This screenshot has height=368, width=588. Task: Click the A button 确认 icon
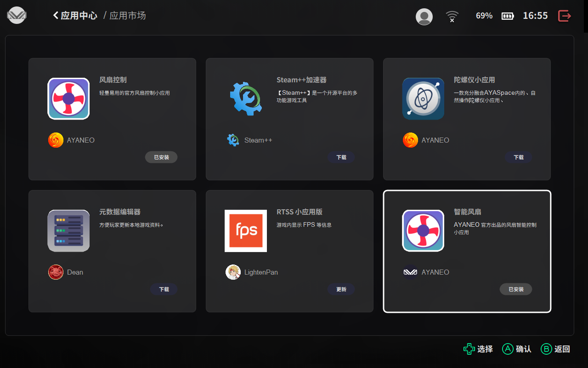coord(508,349)
